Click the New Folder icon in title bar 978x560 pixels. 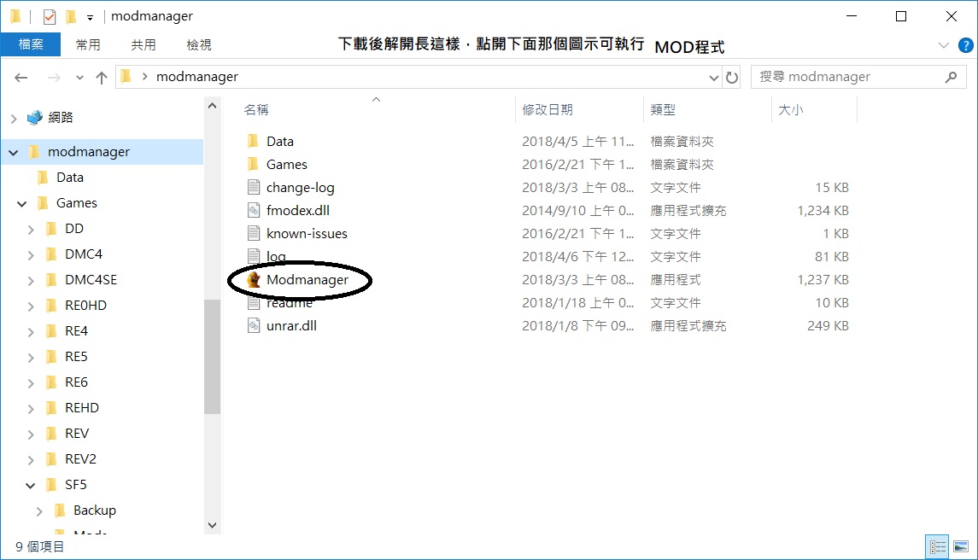click(71, 17)
